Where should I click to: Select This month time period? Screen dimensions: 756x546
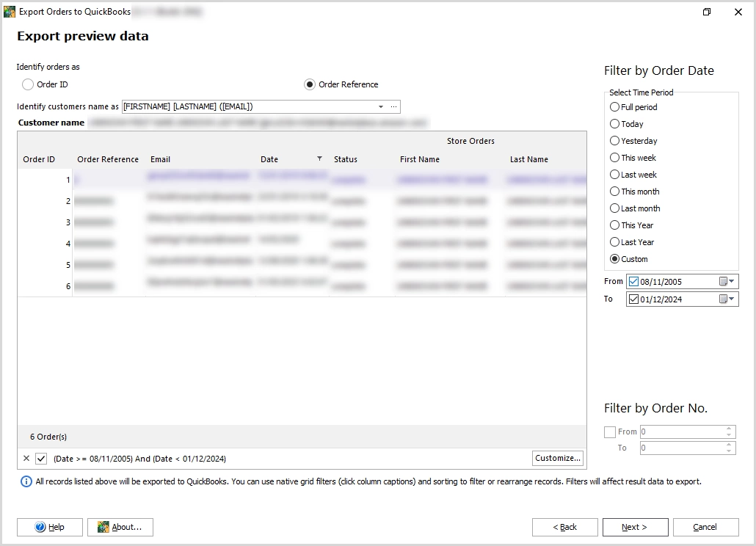point(615,192)
